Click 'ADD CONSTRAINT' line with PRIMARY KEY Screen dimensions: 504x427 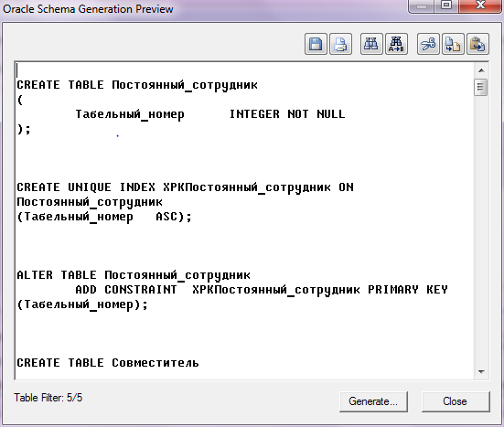pos(262,290)
